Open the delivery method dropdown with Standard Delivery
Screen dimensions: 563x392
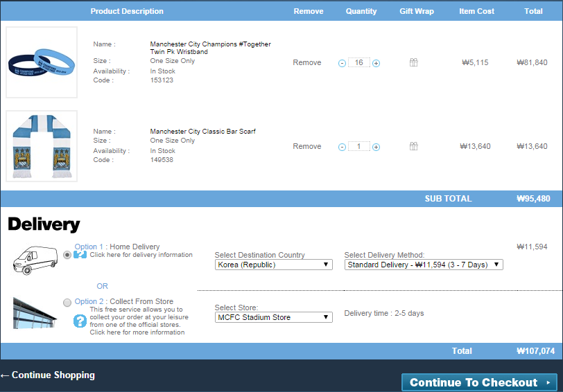(424, 265)
